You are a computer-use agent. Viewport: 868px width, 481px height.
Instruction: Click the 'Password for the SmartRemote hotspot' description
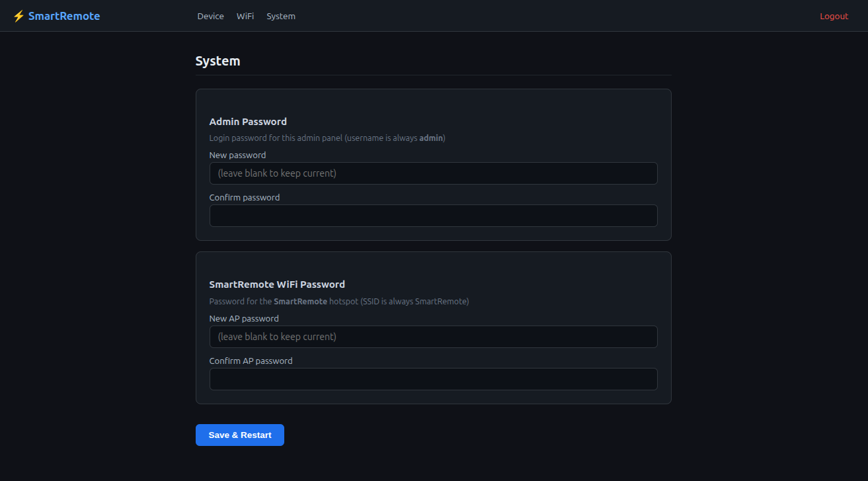coord(339,302)
